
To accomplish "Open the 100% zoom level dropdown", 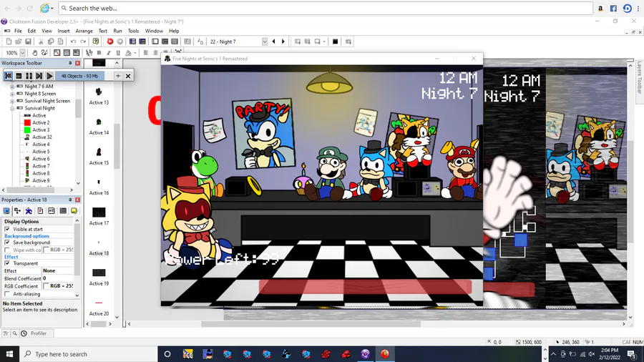I will click(23, 52).
